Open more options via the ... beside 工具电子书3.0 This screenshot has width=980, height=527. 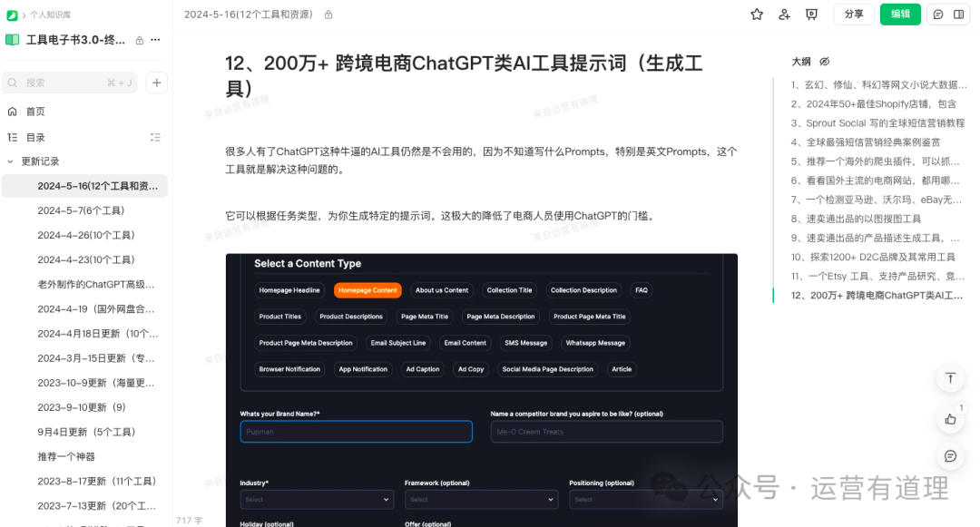pos(155,39)
